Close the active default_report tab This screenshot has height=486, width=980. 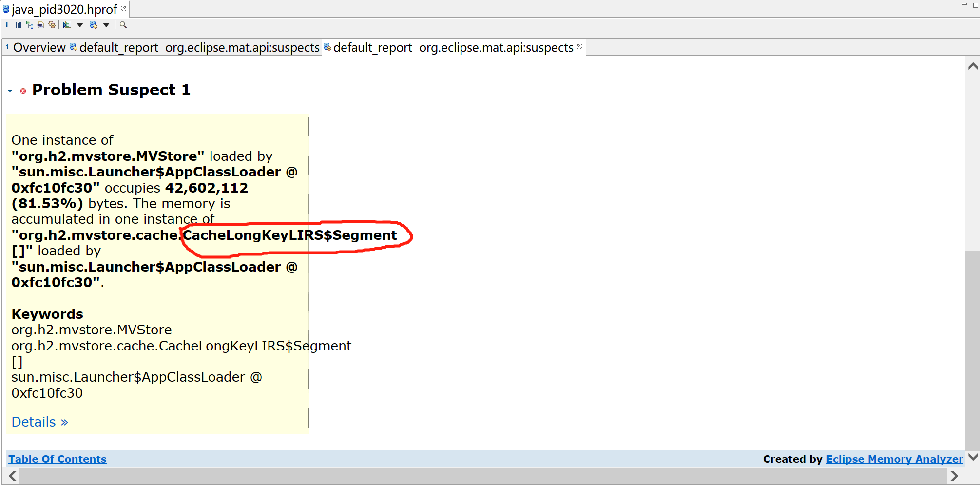click(x=580, y=47)
